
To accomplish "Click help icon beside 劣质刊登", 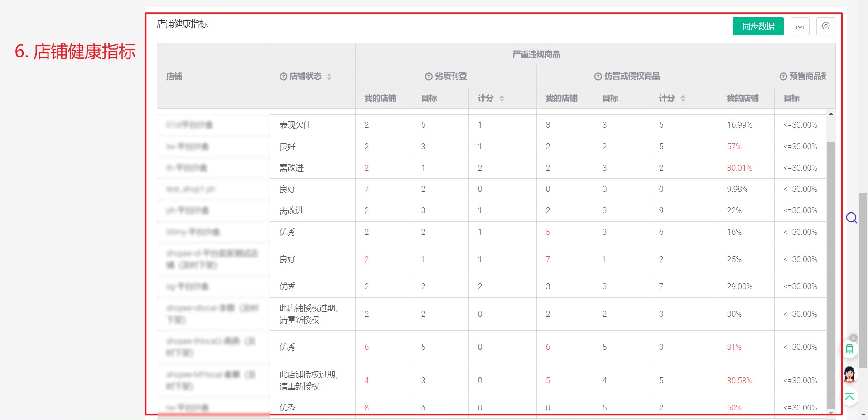I will (x=429, y=76).
